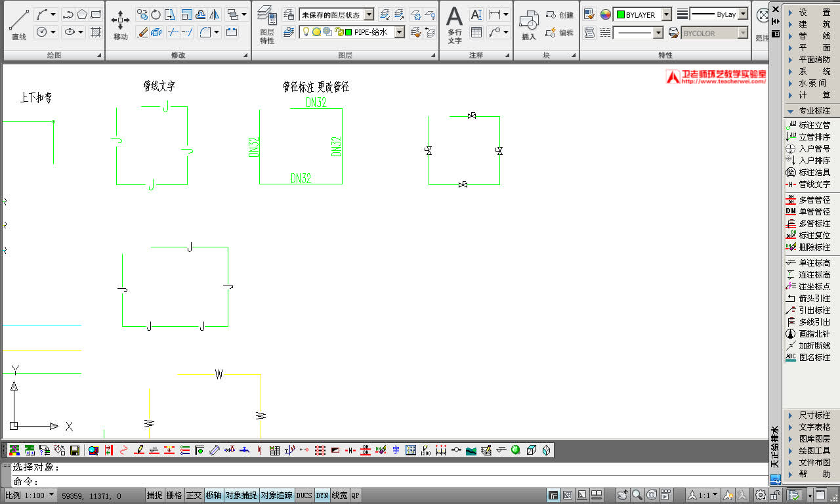The height and width of the screenshot is (504, 840).
Task: Choose the 单管管径 annotation tool
Action: point(814,212)
